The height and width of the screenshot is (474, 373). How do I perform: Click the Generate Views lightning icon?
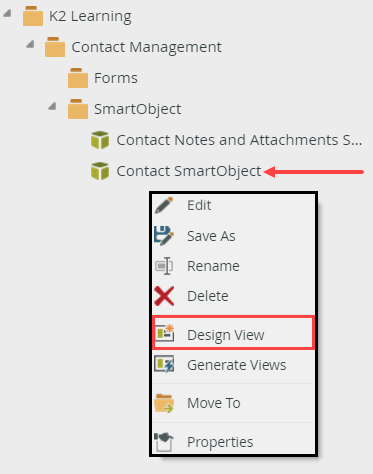[164, 364]
